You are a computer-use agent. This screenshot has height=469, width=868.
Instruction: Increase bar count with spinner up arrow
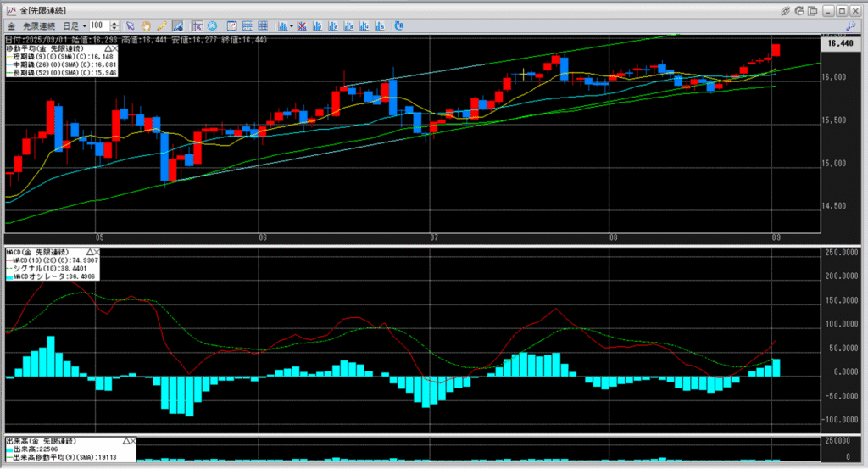pyautogui.click(x=115, y=23)
